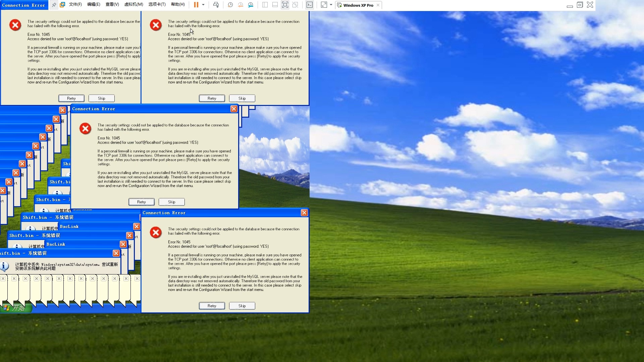
Task: Click 'Access denied for user' line in the dialog beside the Start button
Action: pos(218,246)
